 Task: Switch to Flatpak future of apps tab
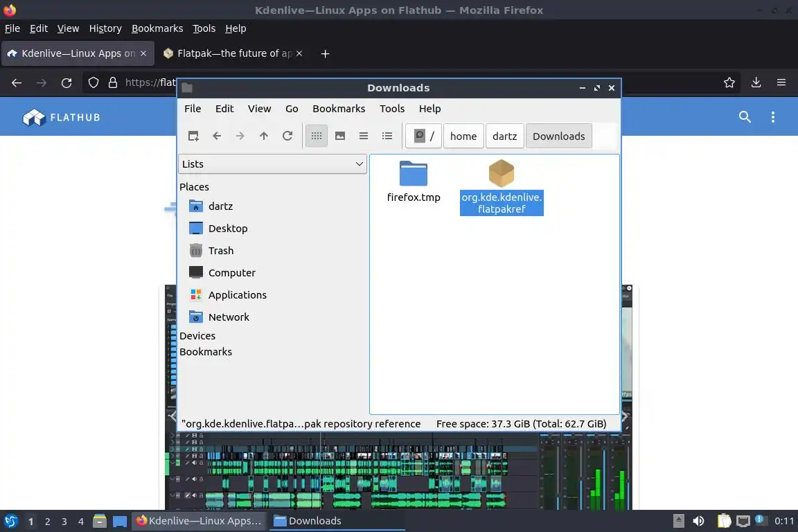point(233,53)
